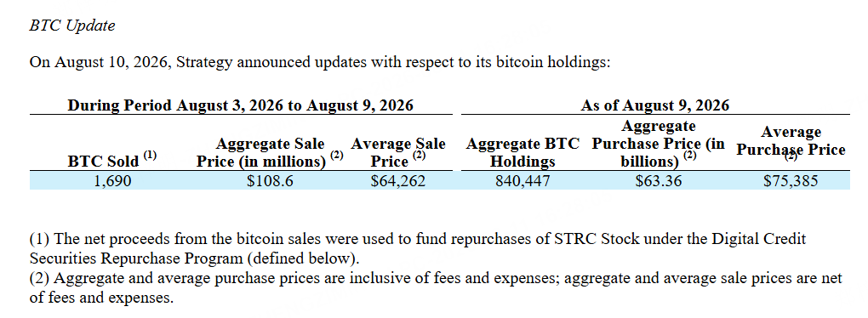Image resolution: width=868 pixels, height=318 pixels.
Task: Select the 1,690 BTC Sold value
Action: (112, 180)
